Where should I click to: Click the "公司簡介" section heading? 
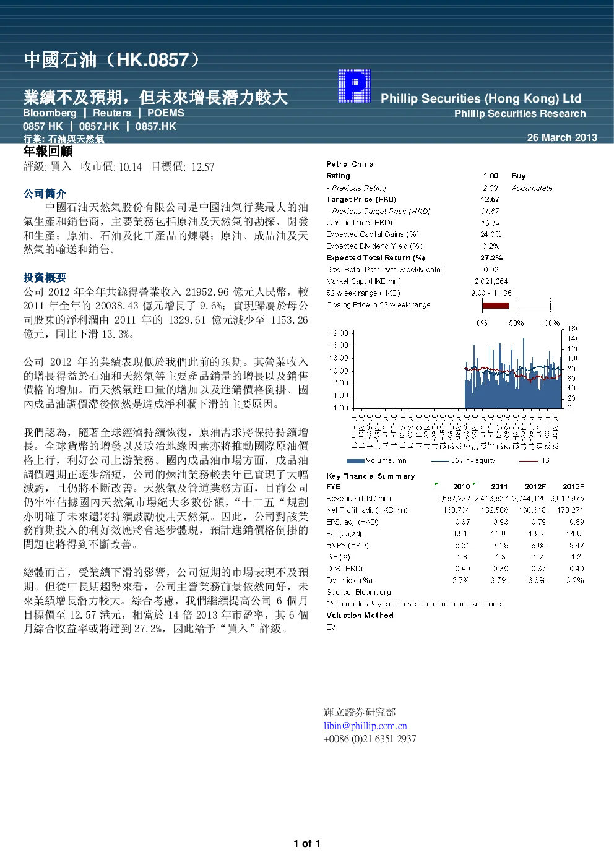45,194
